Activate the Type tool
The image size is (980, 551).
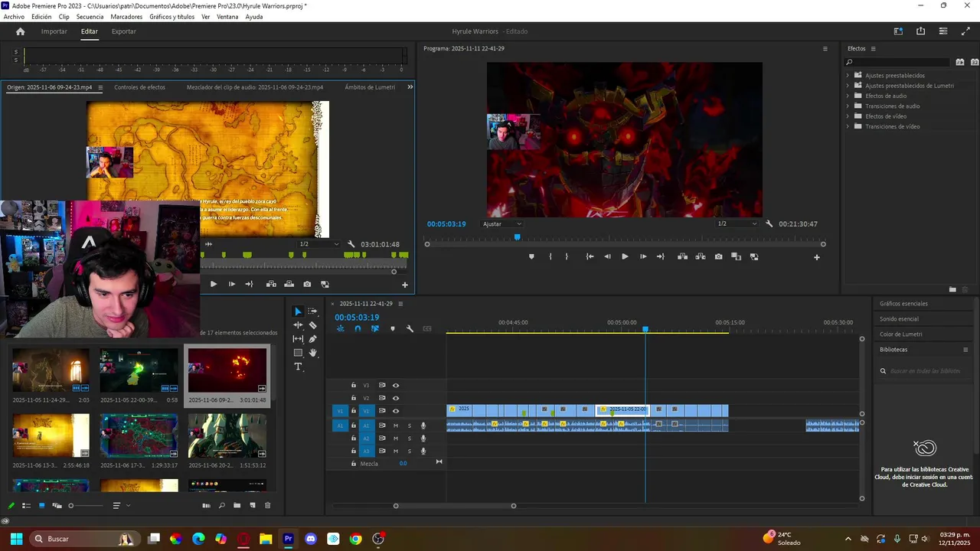coord(298,367)
